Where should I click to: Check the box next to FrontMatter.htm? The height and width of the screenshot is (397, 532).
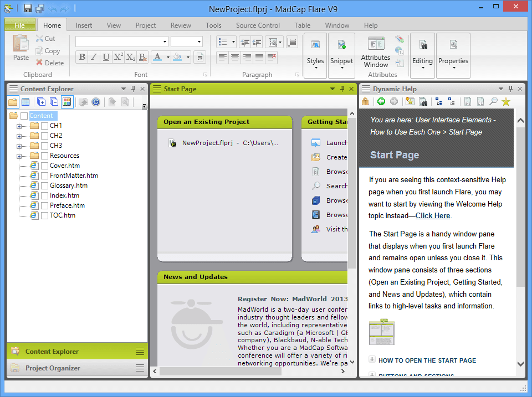pyautogui.click(x=44, y=176)
